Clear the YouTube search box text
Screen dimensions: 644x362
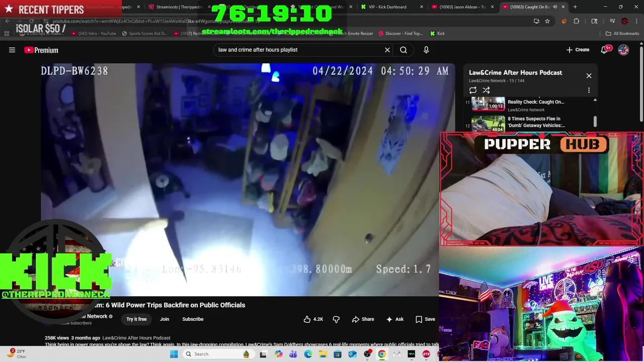387,50
